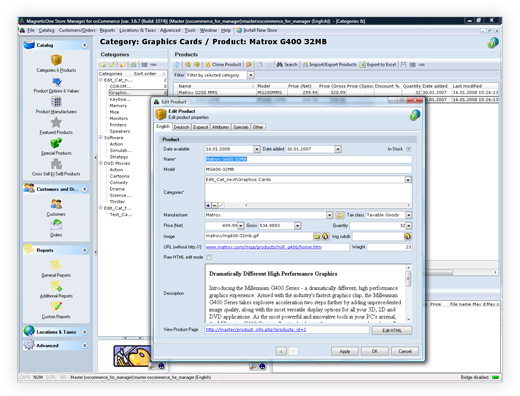The height and width of the screenshot is (396, 520).
Task: Switch to Deutsch tab
Action: [181, 127]
